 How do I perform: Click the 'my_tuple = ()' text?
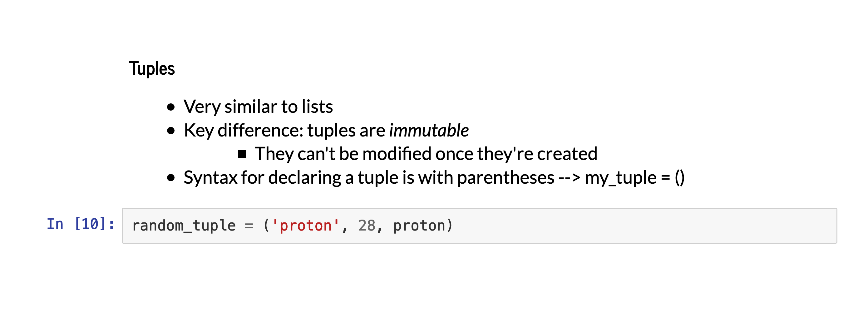pos(634,178)
